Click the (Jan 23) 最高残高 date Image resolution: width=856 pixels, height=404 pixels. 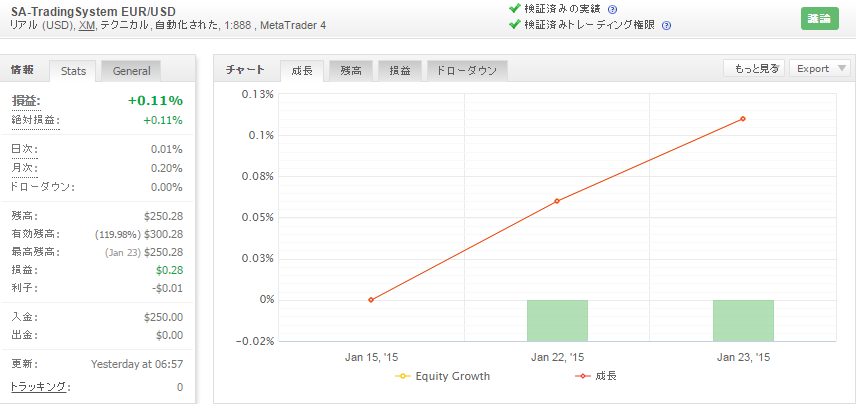click(122, 253)
